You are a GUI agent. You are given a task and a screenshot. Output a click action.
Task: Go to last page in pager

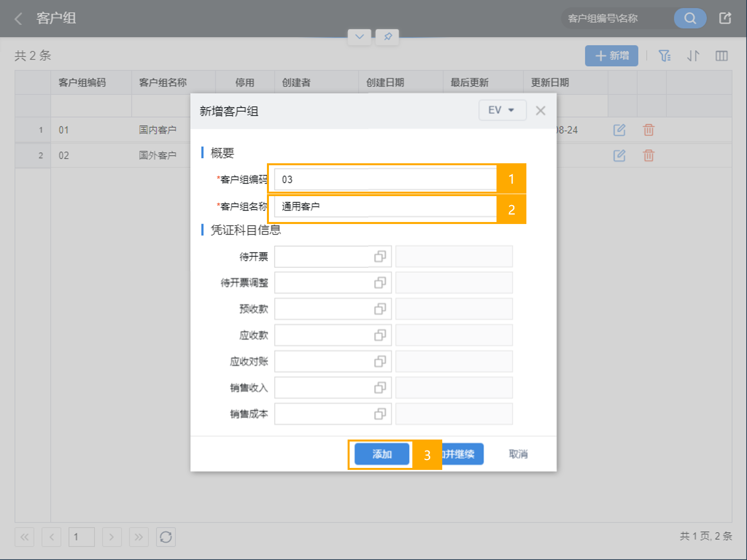point(139,537)
